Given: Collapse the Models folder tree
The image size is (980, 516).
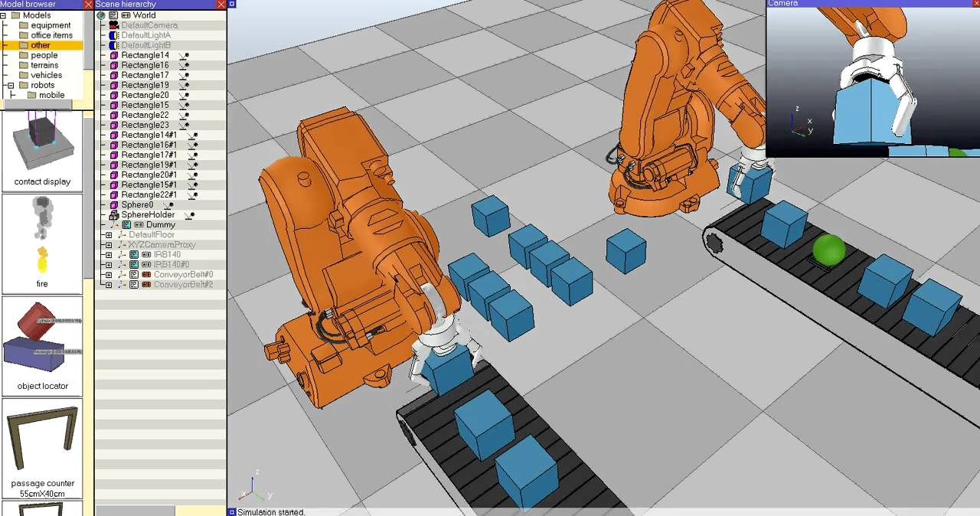Looking at the screenshot, I should click(x=4, y=15).
